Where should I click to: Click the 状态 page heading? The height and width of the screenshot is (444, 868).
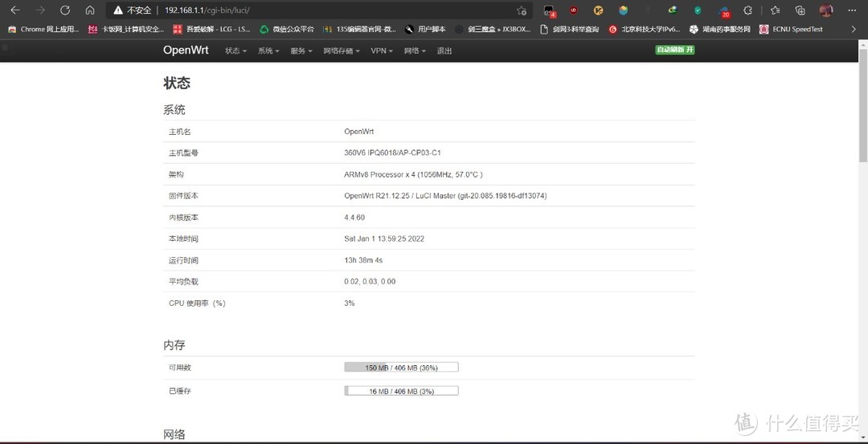point(177,83)
